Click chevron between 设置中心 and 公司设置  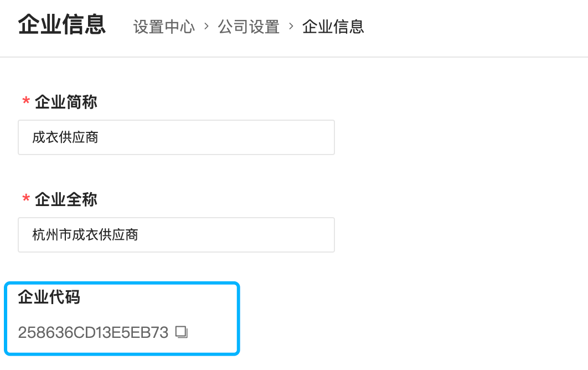coord(207,26)
